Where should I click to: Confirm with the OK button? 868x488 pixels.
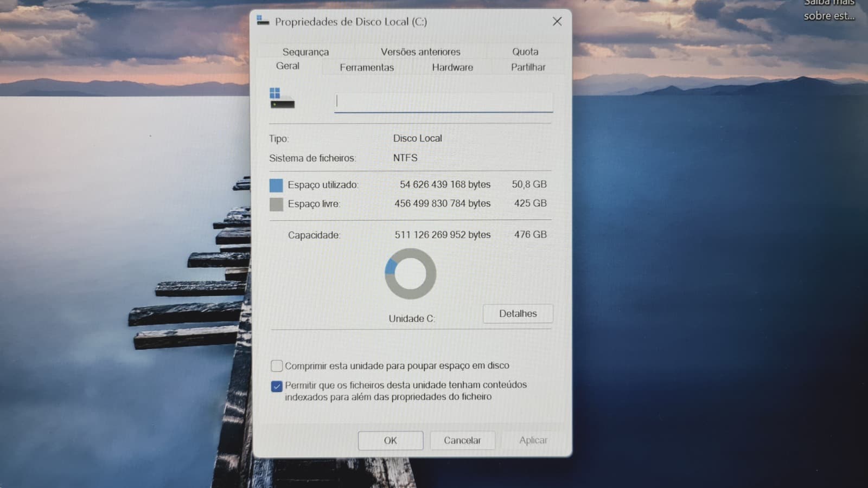391,440
